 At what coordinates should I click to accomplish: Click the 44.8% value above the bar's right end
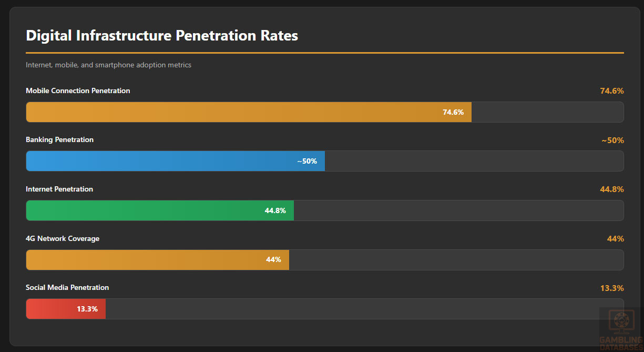pos(612,189)
